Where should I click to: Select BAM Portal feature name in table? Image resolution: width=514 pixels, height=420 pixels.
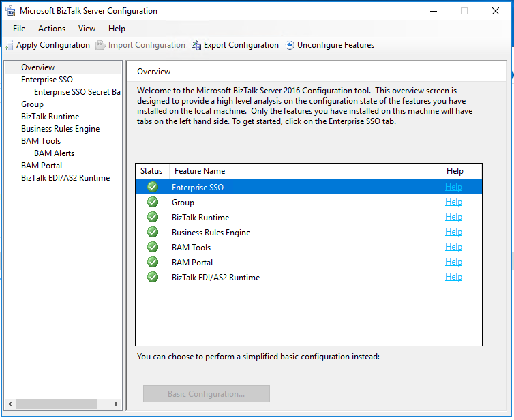tap(192, 262)
